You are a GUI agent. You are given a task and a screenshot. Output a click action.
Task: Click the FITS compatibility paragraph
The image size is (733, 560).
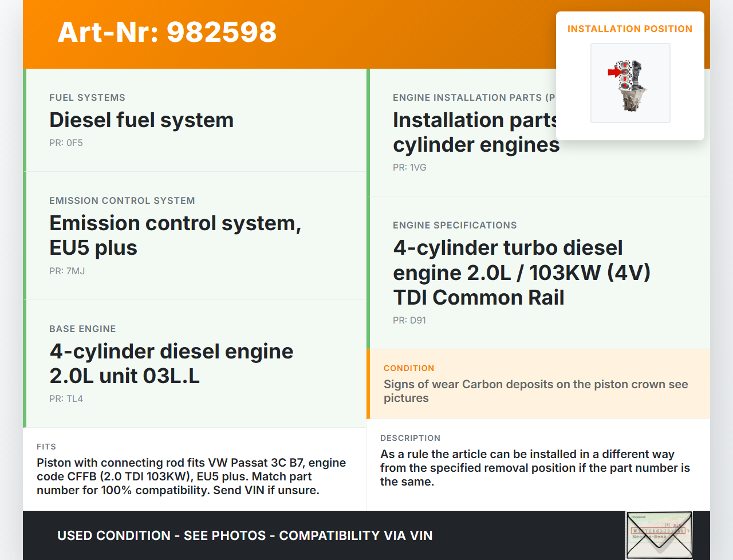tap(191, 476)
